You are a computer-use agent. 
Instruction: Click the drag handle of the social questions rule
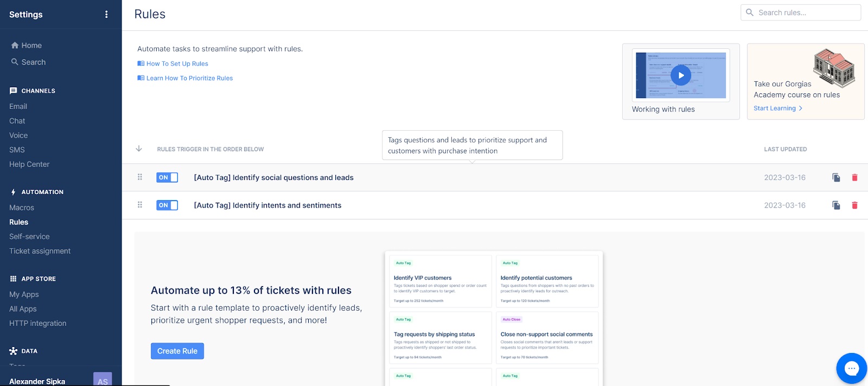click(140, 177)
